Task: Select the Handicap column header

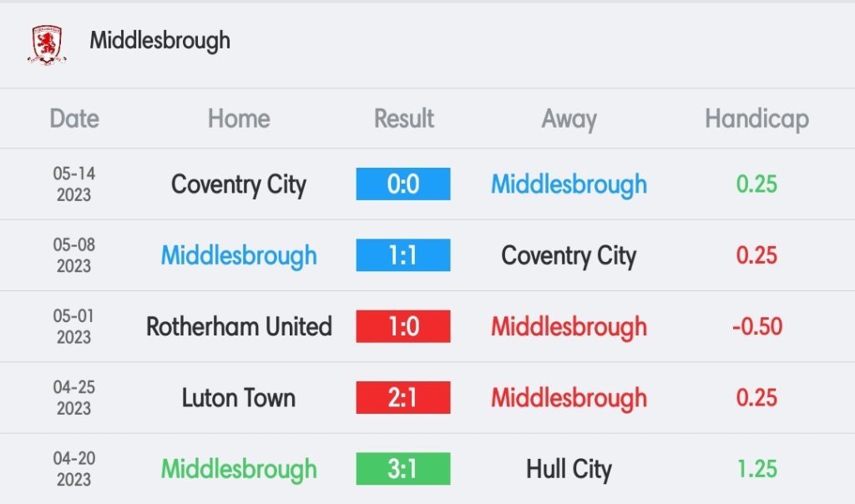Action: 756,119
